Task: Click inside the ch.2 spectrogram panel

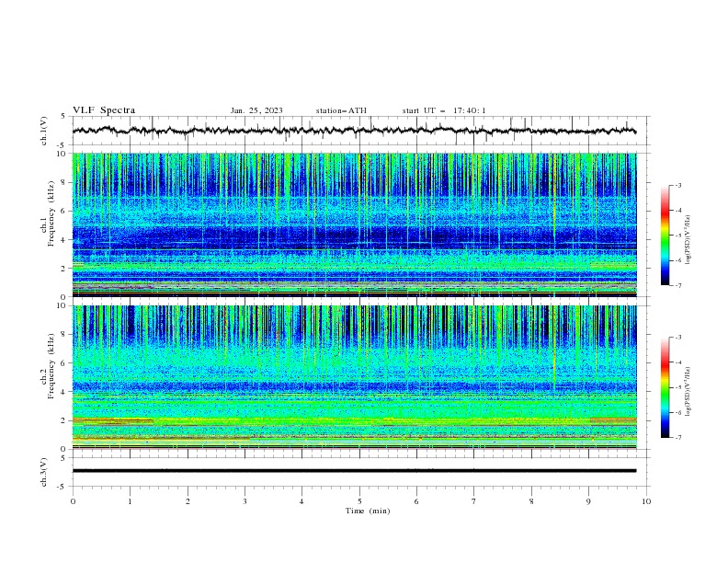Action: pos(354,377)
